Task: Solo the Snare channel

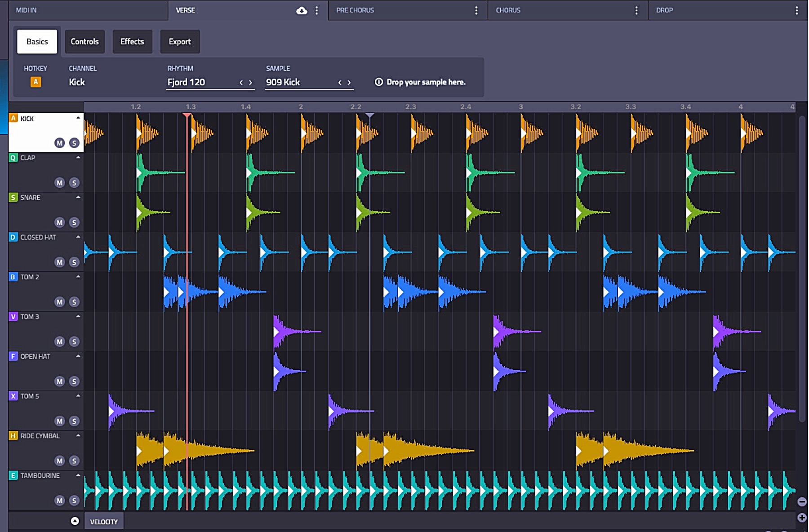Action: 74,222
